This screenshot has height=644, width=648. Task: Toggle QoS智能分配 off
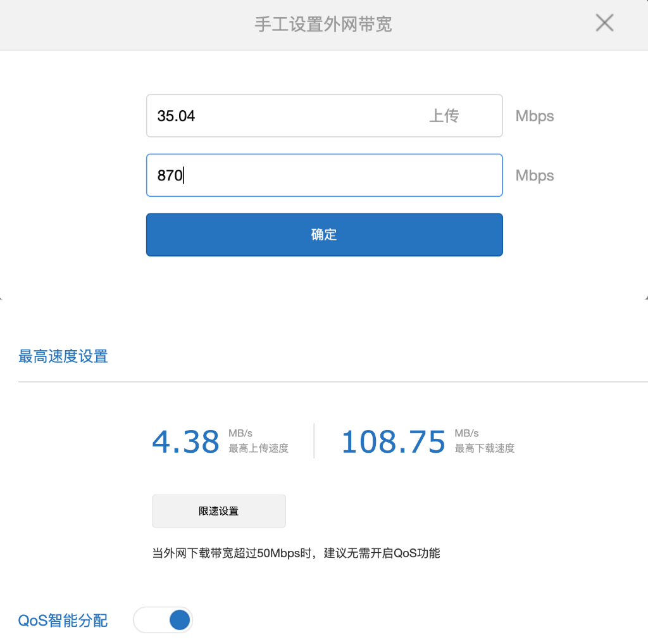coord(163,620)
